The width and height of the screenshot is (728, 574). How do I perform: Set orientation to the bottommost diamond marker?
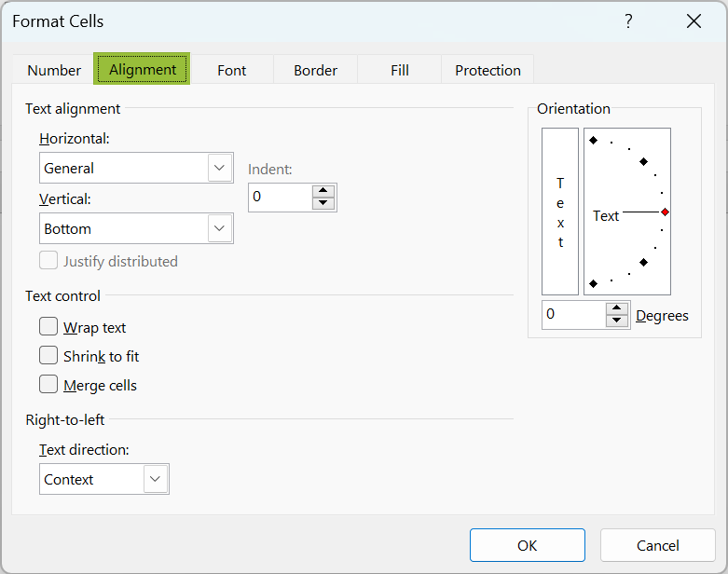tap(594, 283)
